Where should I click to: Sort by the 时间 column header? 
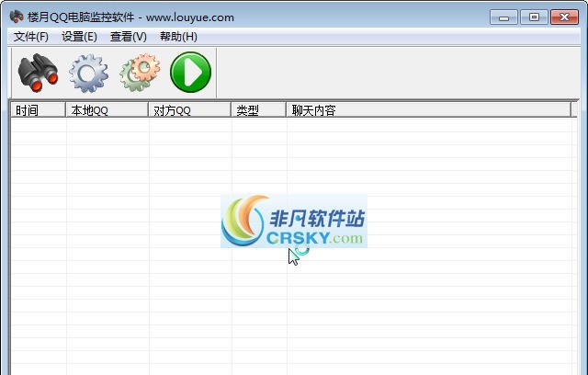pyautogui.click(x=38, y=110)
